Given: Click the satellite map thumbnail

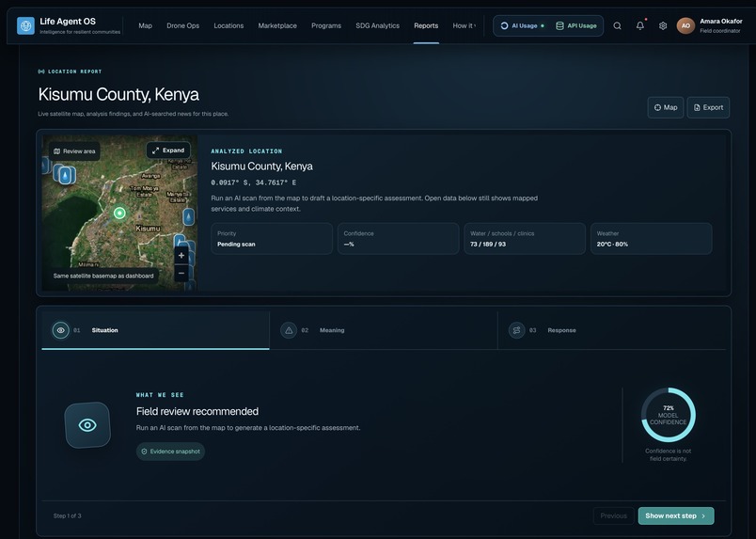Looking at the screenshot, I should 119,213.
